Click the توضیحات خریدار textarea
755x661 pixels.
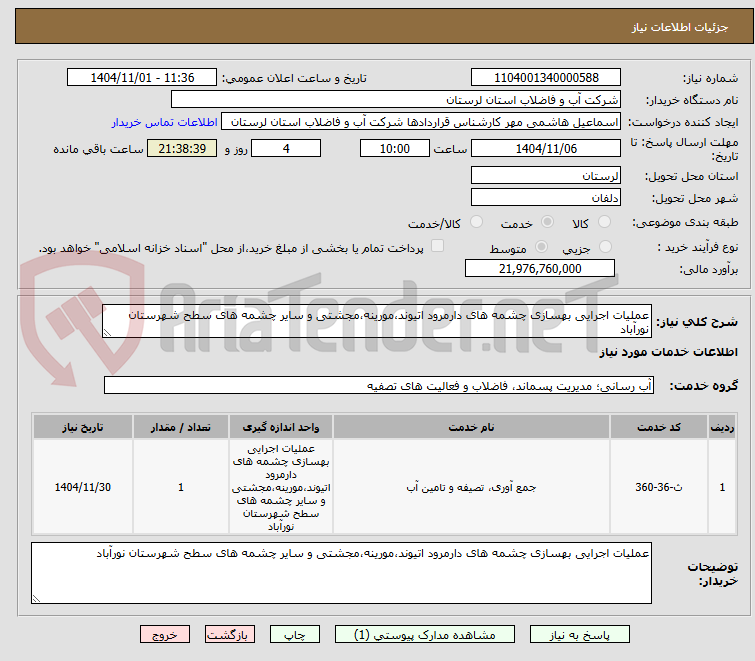click(x=341, y=573)
